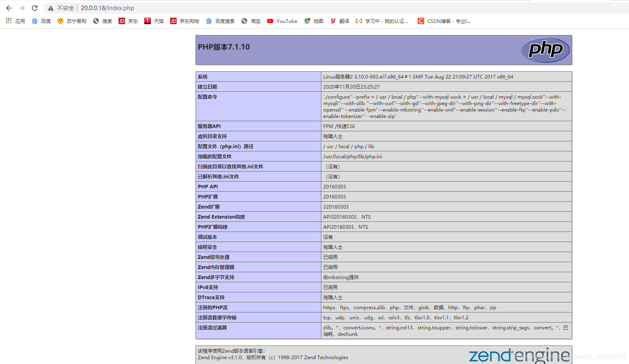Click the FPM /快速CGI value
Viewport: 629px width, 364px height.
point(339,126)
